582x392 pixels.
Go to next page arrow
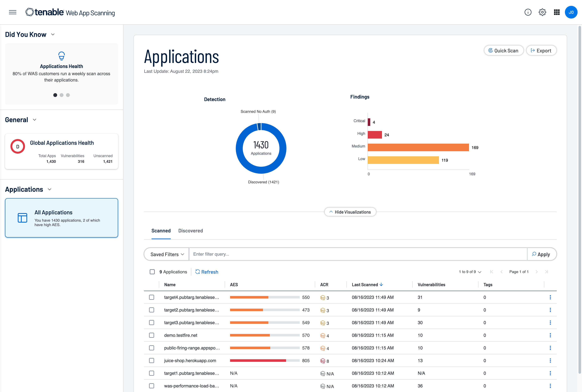[x=536, y=272]
